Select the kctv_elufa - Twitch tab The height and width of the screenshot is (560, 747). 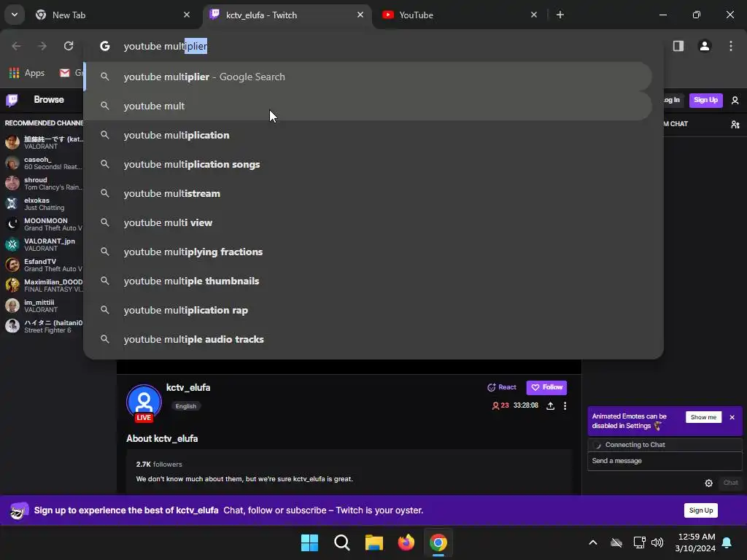pos(287,15)
